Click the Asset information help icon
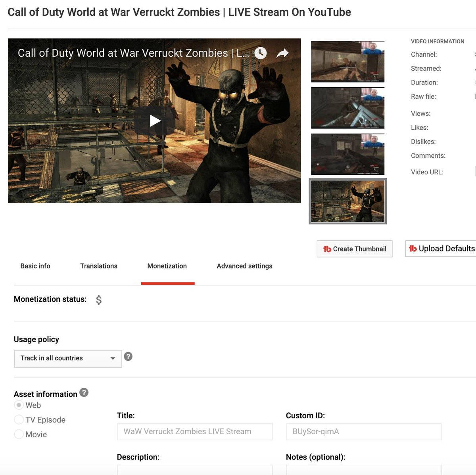The image size is (476, 475). click(x=84, y=393)
